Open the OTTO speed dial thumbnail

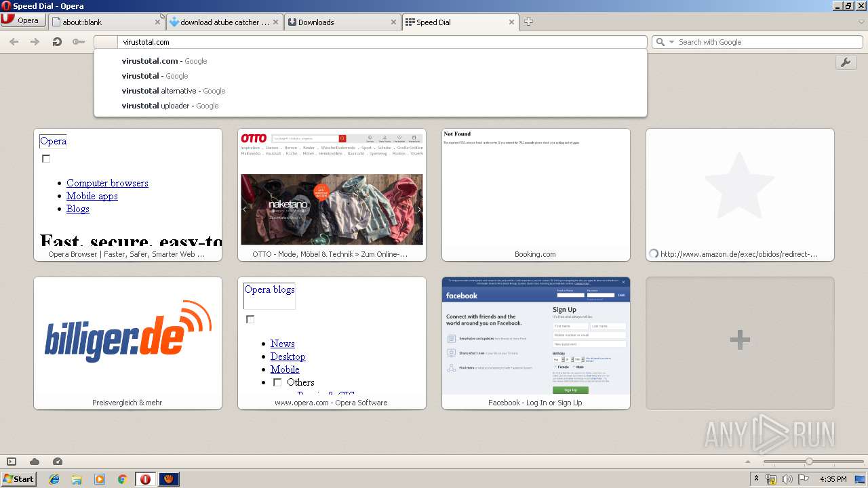click(x=332, y=195)
